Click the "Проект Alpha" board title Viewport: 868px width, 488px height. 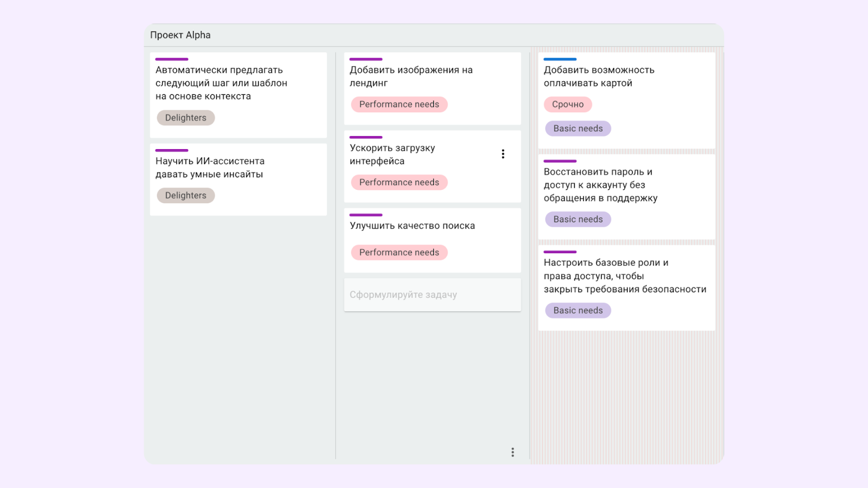[180, 35]
